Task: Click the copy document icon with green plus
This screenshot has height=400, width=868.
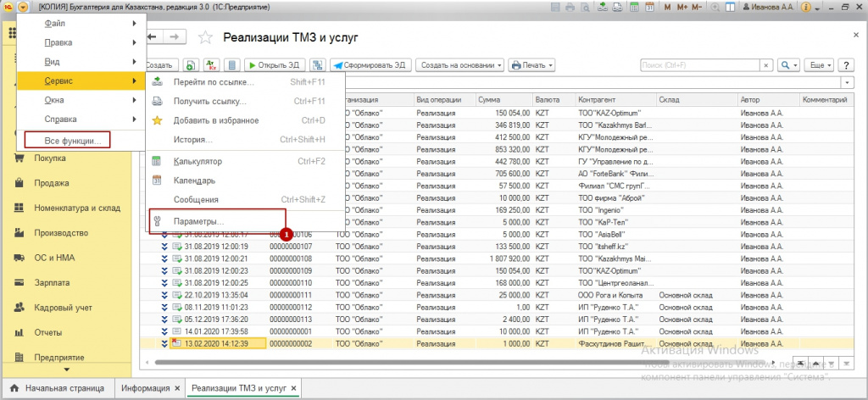Action: 190,65
